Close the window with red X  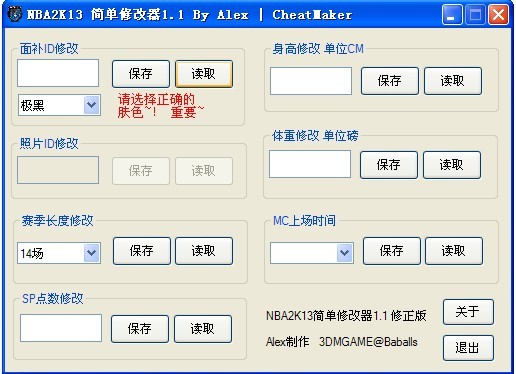[x=498, y=15]
